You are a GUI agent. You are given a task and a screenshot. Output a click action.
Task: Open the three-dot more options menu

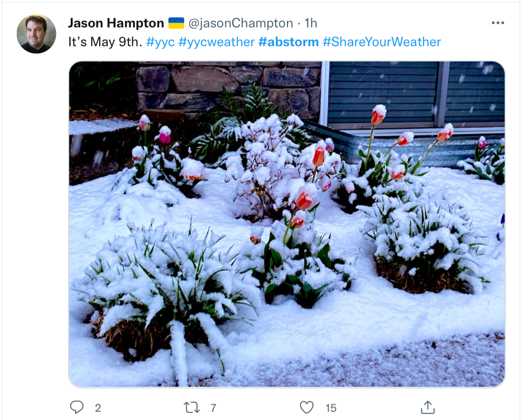(x=498, y=23)
